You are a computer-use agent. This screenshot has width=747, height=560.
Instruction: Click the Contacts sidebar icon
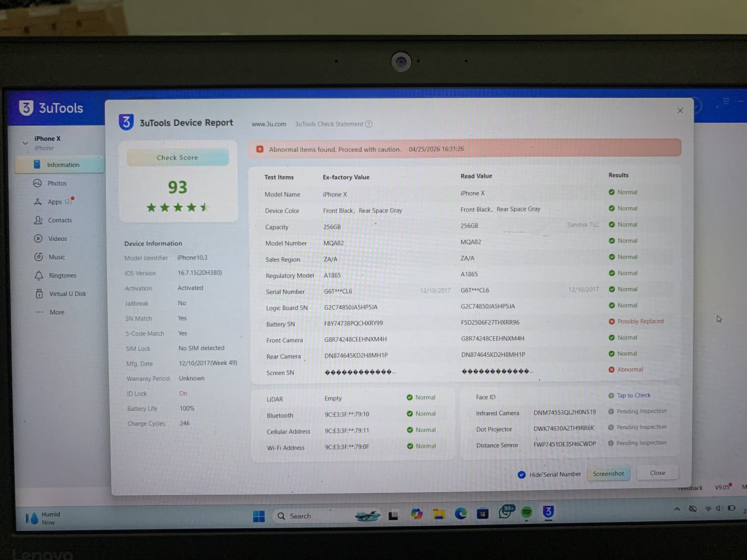point(37,220)
